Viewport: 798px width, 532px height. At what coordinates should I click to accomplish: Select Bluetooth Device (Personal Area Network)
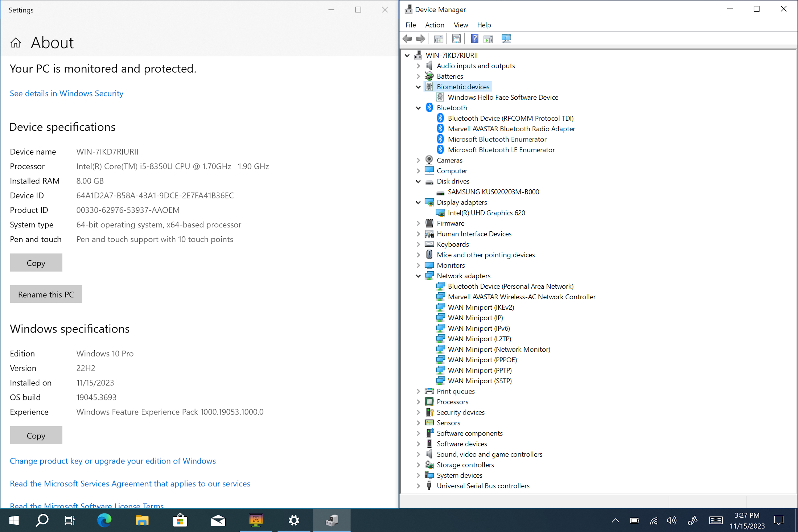coord(511,286)
